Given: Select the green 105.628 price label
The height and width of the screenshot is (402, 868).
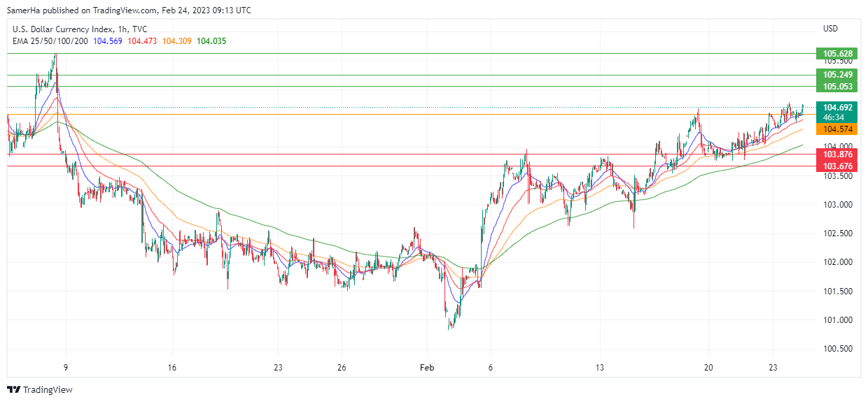Looking at the screenshot, I should pos(837,54).
